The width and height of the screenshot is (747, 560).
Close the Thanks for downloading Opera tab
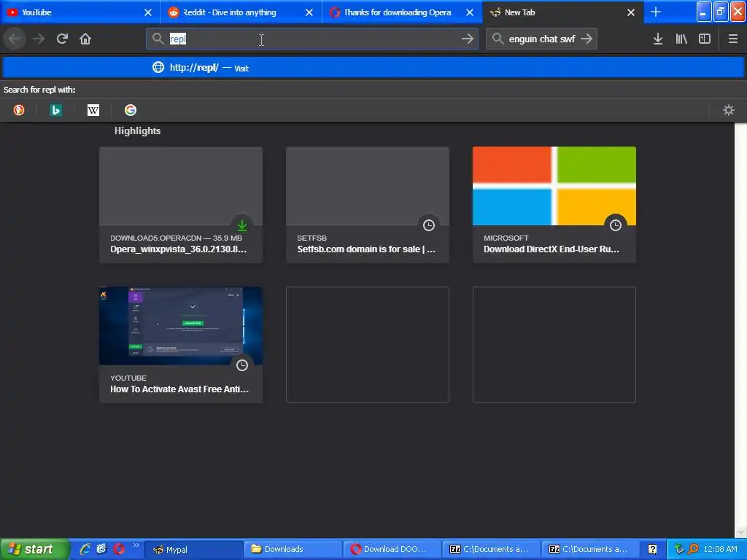pos(470,12)
